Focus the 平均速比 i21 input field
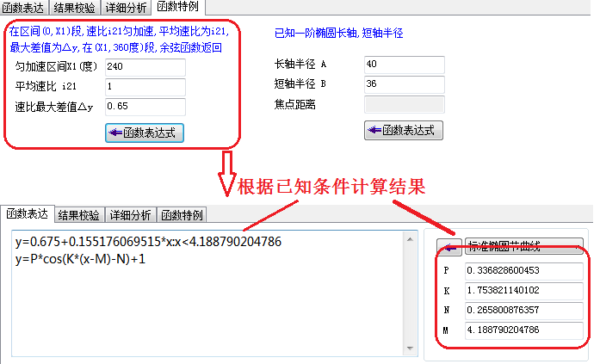600x364 pixels. [145, 86]
